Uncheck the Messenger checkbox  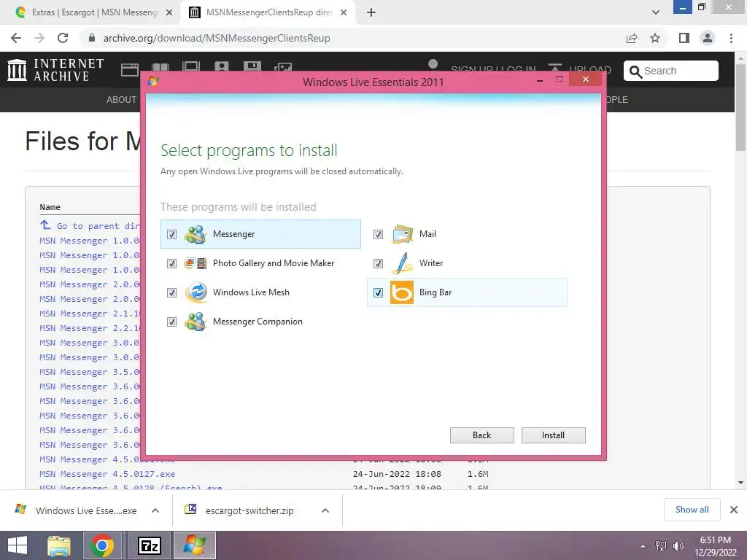171,234
